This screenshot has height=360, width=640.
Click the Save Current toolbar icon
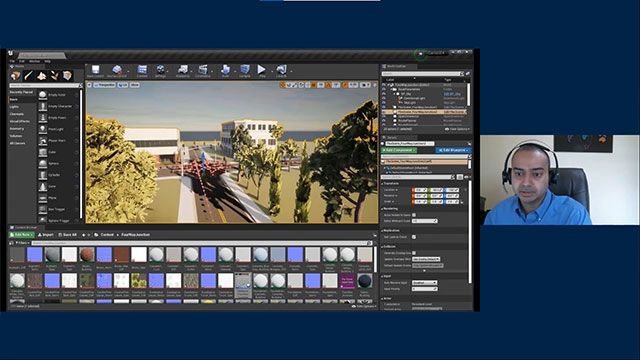95,69
